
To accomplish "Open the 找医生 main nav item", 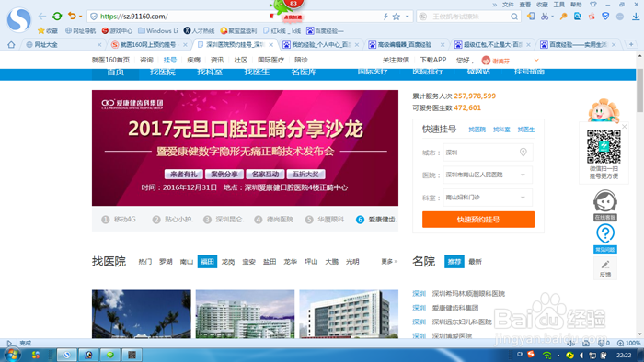I will coord(257,73).
